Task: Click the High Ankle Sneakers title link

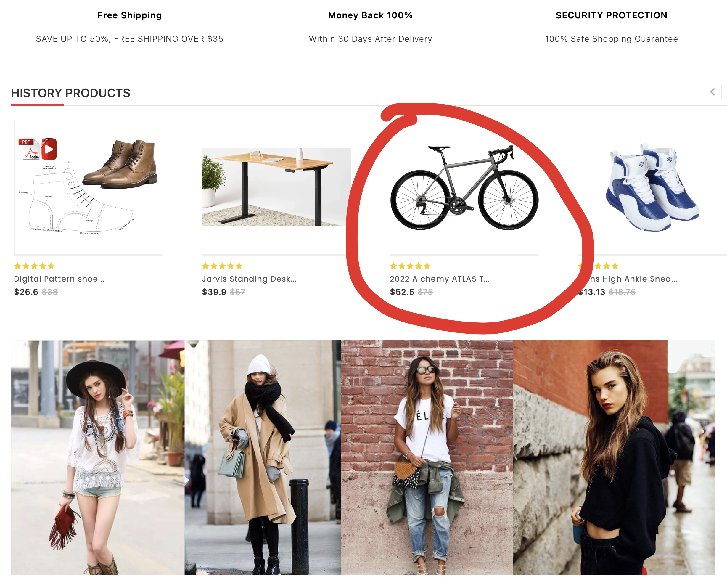Action: (633, 279)
